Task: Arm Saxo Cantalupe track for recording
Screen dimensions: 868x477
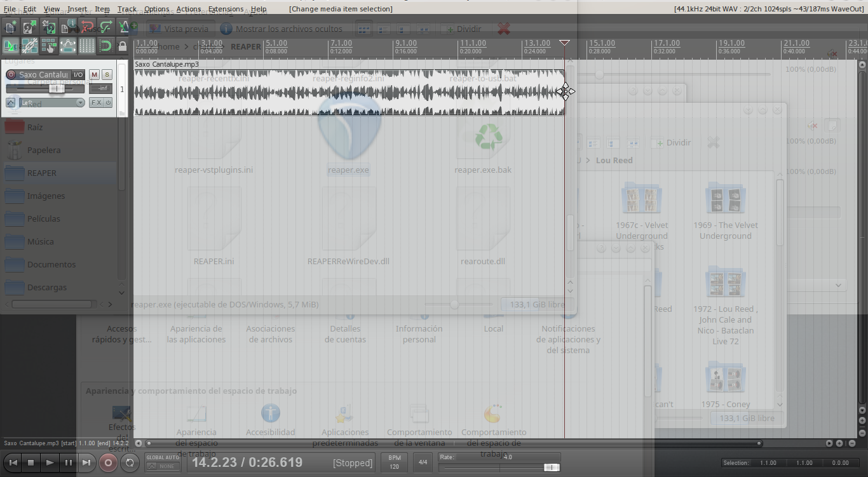Action: pos(11,75)
